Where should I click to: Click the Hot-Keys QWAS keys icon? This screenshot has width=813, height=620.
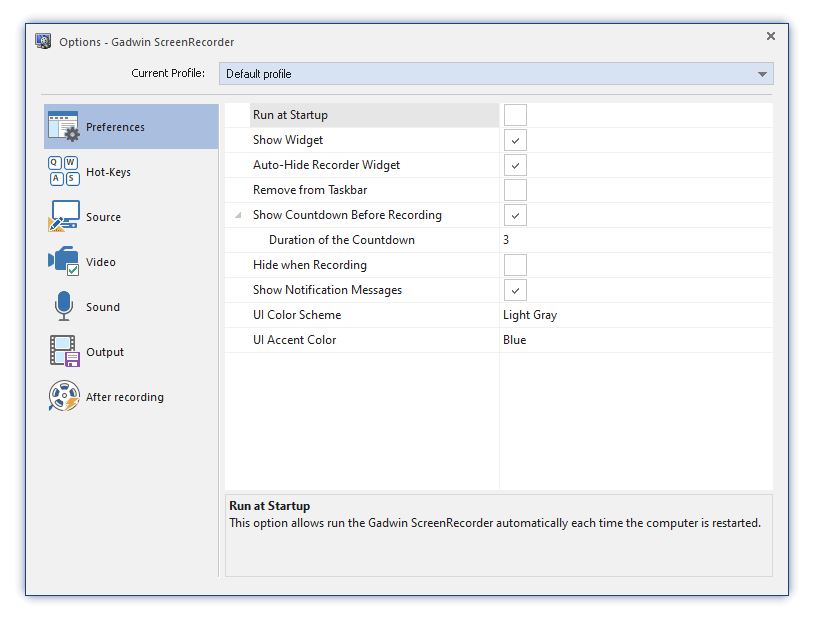pyautogui.click(x=63, y=172)
